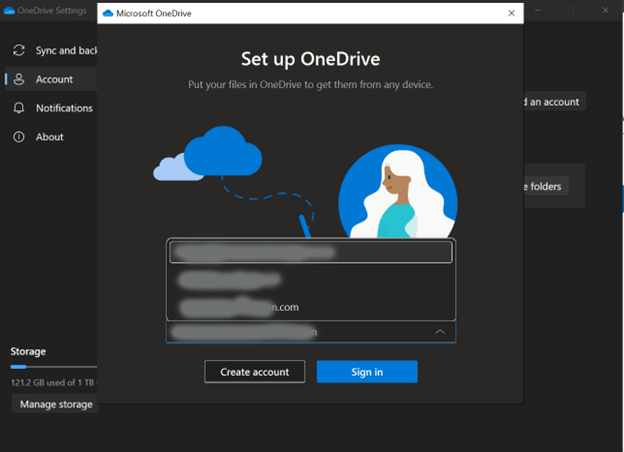This screenshot has width=624, height=452.
Task: Click the storage usage progress bar
Action: click(54, 366)
